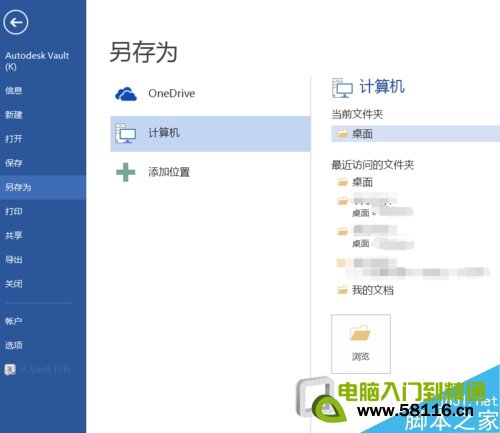Click the green plus 添加位置 icon
The width and height of the screenshot is (500, 433).
coord(125,172)
